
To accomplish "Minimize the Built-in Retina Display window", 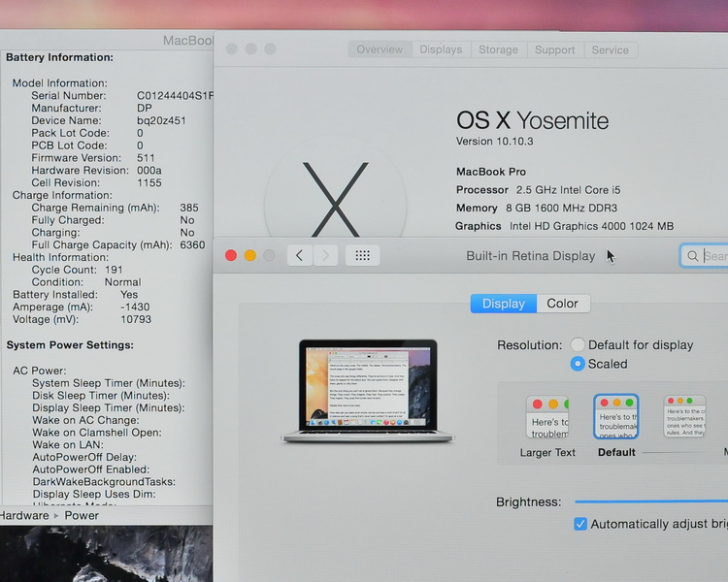I will click(249, 255).
